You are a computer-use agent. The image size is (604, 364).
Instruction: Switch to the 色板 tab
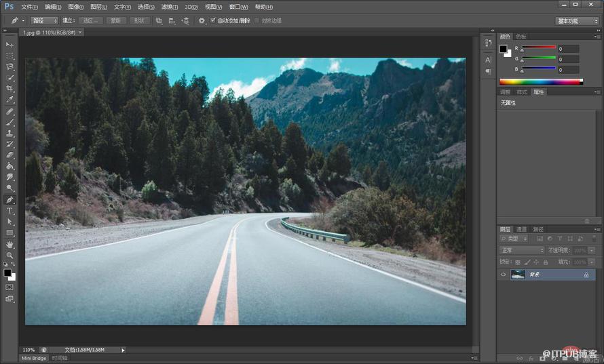pyautogui.click(x=521, y=37)
